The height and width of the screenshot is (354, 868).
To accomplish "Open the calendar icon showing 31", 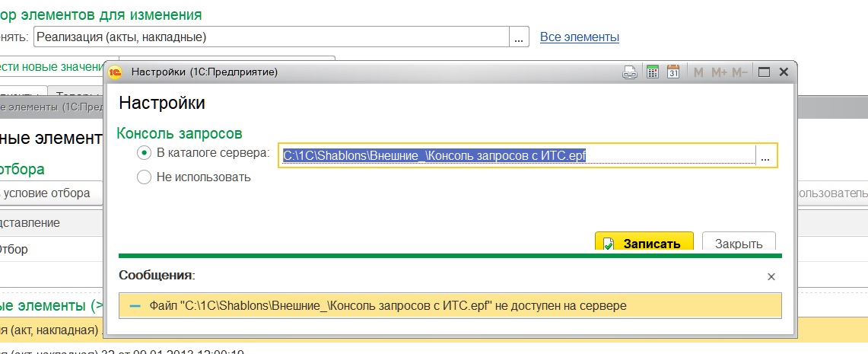I will point(673,72).
